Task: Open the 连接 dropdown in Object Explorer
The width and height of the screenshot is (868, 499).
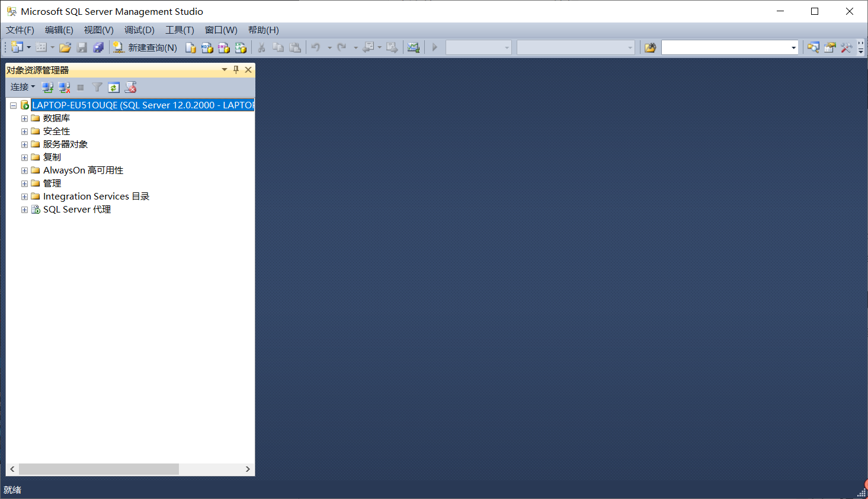Action: pyautogui.click(x=23, y=87)
